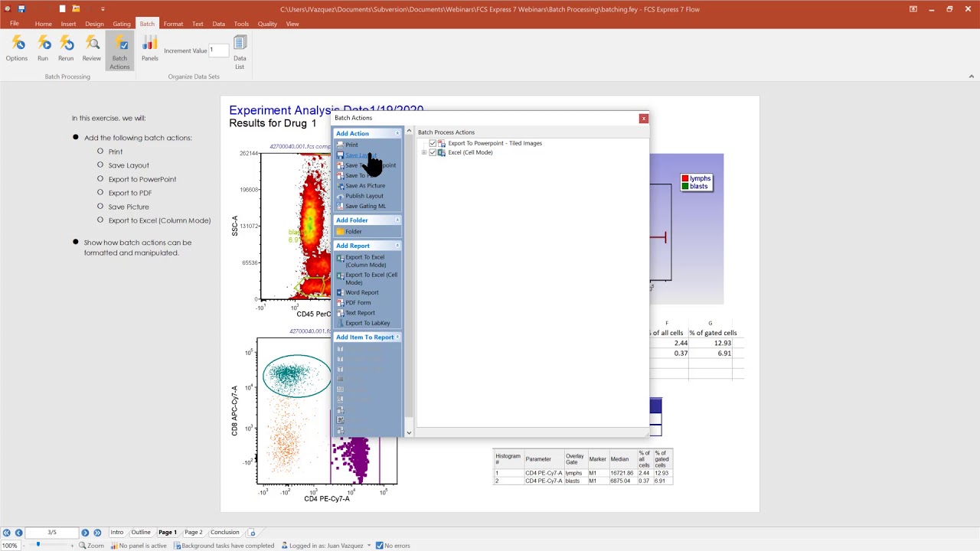
Task: Collapse the Add Item To Report section
Action: coord(397,337)
